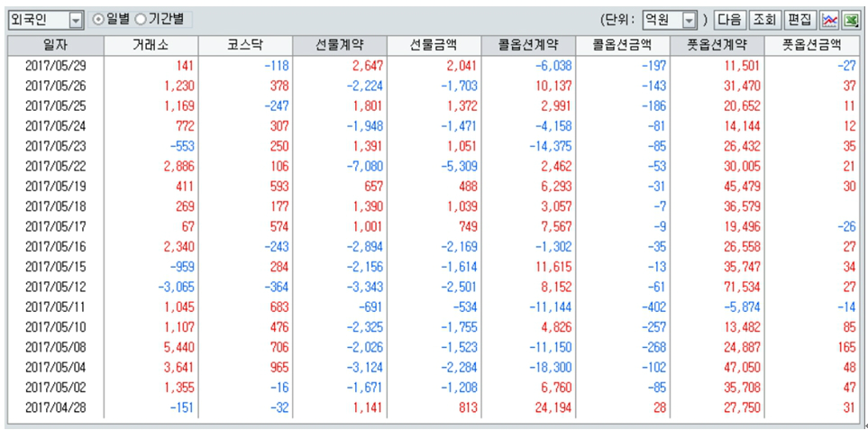Select the 풋옵션금액 column header
The height and width of the screenshot is (430, 868).
[x=811, y=43]
